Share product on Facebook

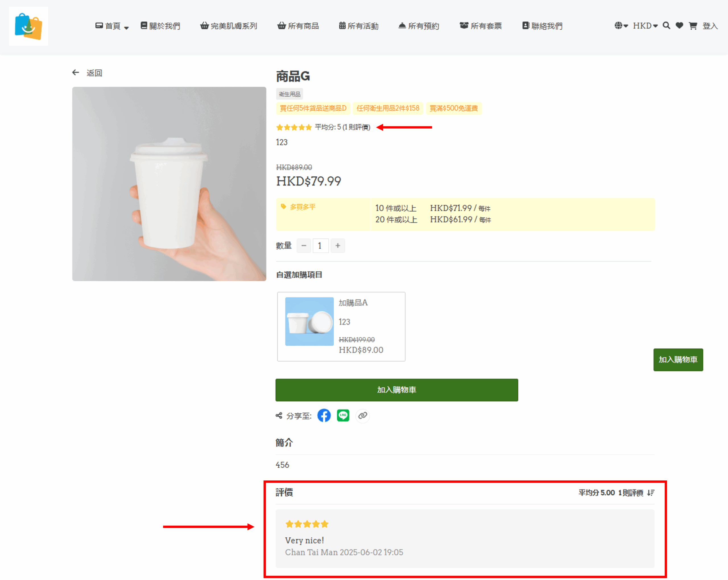point(324,416)
